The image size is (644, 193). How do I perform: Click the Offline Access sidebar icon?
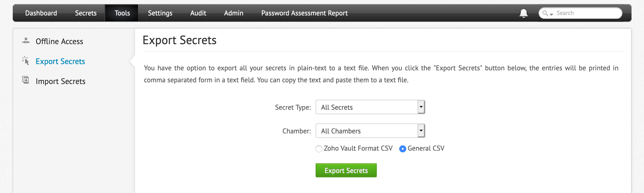tap(26, 41)
